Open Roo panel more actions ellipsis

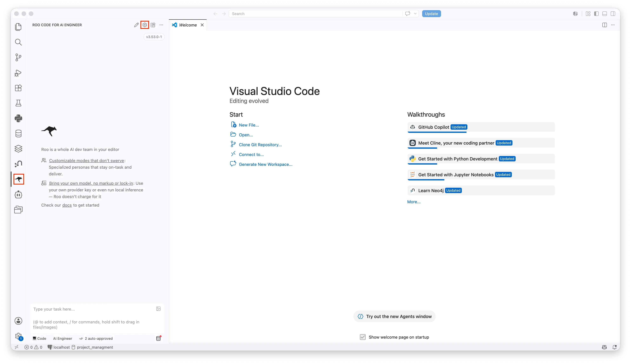pos(161,25)
